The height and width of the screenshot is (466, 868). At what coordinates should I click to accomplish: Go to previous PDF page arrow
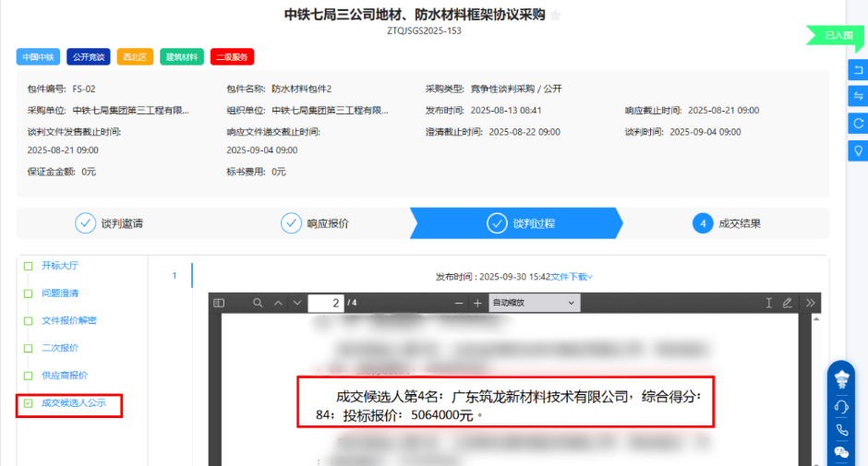(277, 303)
